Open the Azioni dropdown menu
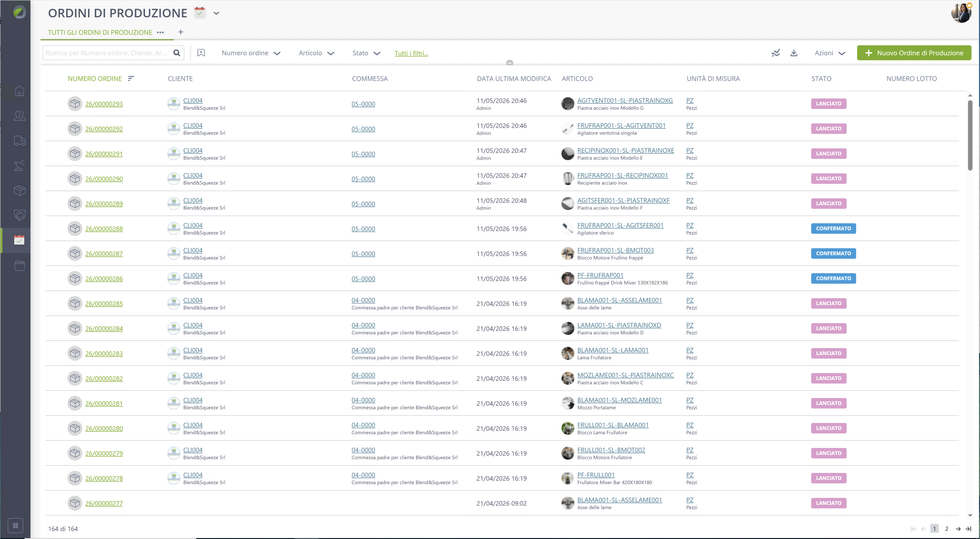The image size is (980, 539). click(830, 53)
